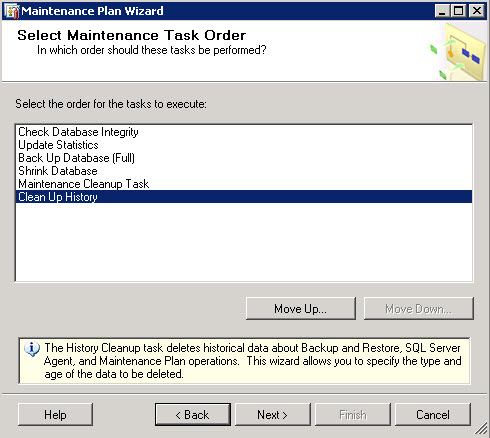Image resolution: width=490 pixels, height=438 pixels.
Task: Click the blue info icon in description box
Action: pyautogui.click(x=32, y=349)
